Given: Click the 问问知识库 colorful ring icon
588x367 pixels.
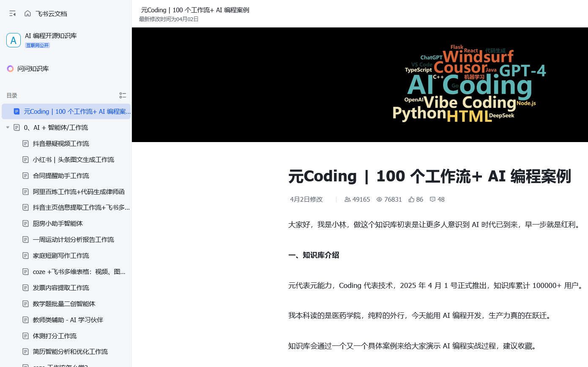Looking at the screenshot, I should [10, 68].
